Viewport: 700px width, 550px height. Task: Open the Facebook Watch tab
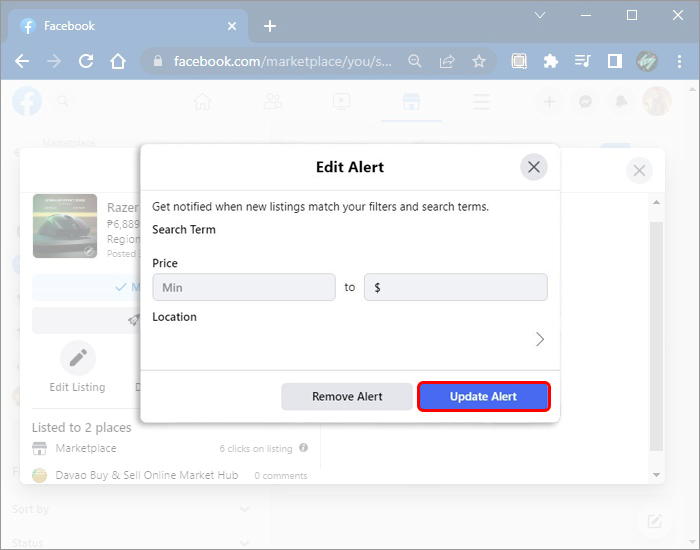(342, 102)
